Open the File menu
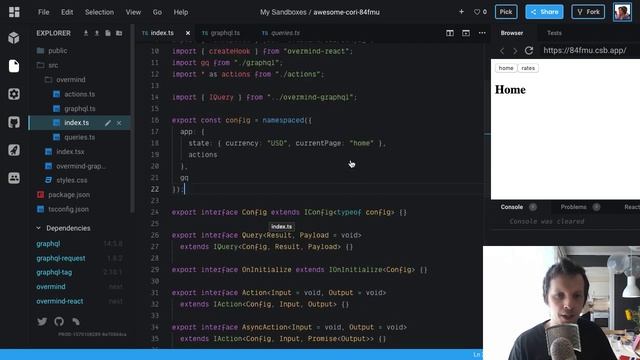Viewport: 640px width, 360px height. [44, 12]
